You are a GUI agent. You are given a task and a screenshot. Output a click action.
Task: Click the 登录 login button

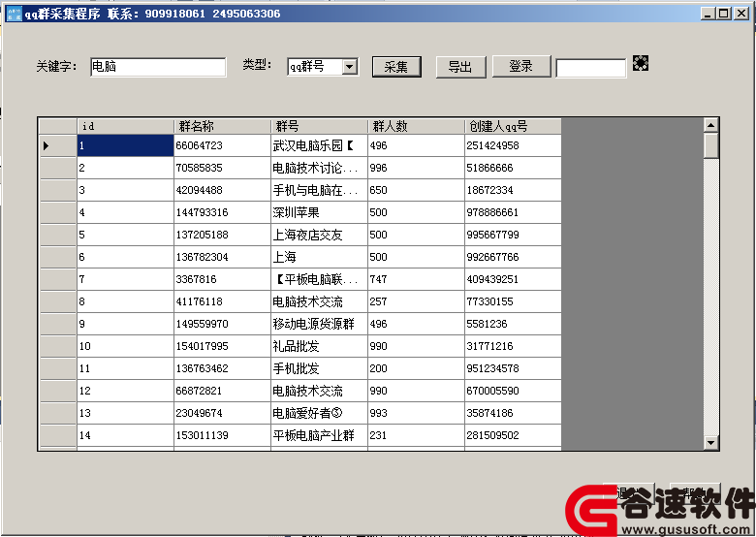pyautogui.click(x=521, y=66)
